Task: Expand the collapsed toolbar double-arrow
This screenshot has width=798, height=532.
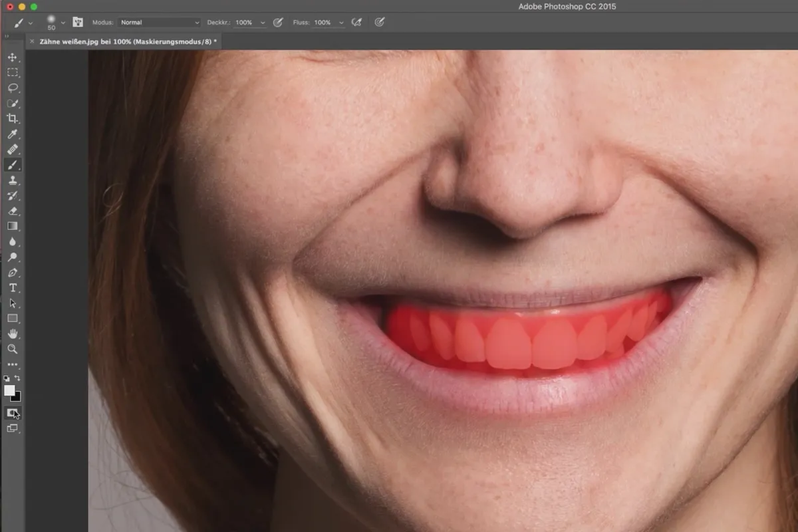Action: (7, 36)
